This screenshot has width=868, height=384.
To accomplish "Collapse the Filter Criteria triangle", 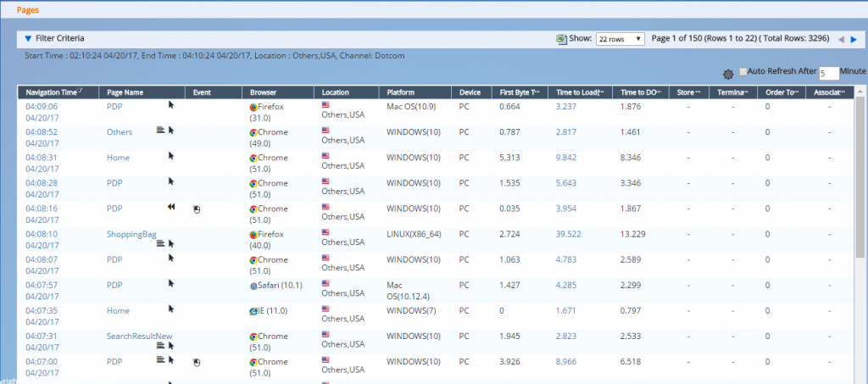I will point(28,39).
